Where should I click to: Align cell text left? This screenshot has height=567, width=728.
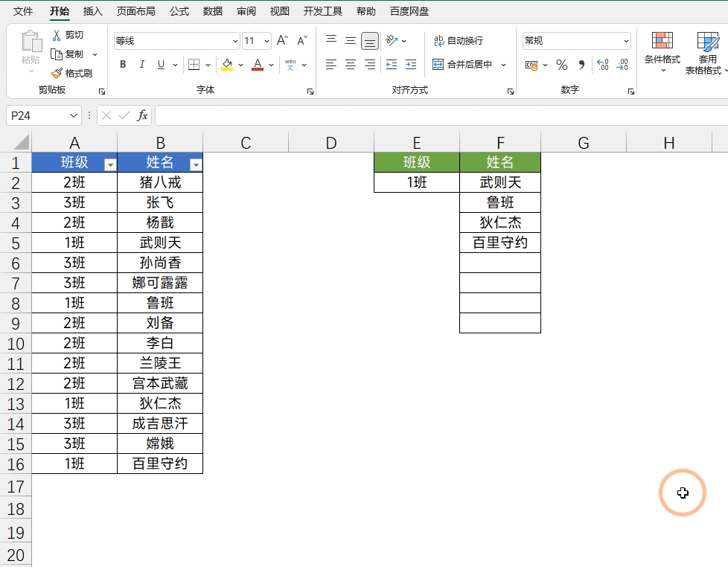(x=331, y=65)
